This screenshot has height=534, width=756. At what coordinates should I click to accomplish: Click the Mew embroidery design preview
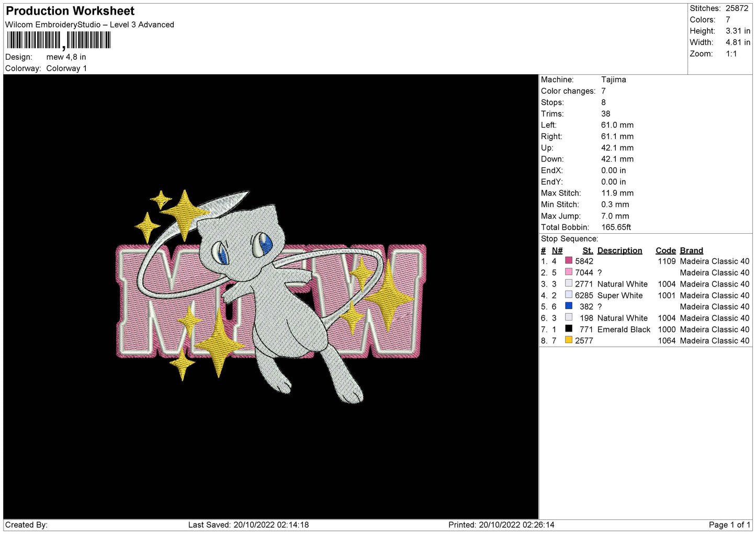(x=271, y=297)
